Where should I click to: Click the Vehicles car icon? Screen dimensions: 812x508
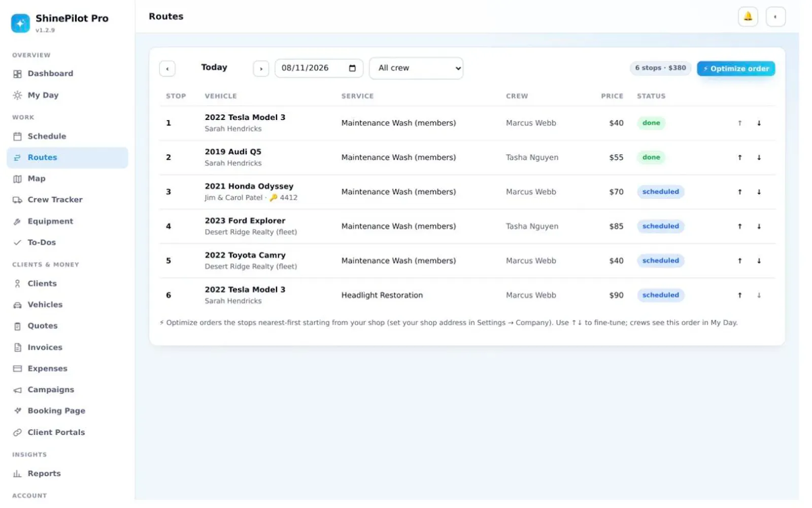click(x=17, y=305)
